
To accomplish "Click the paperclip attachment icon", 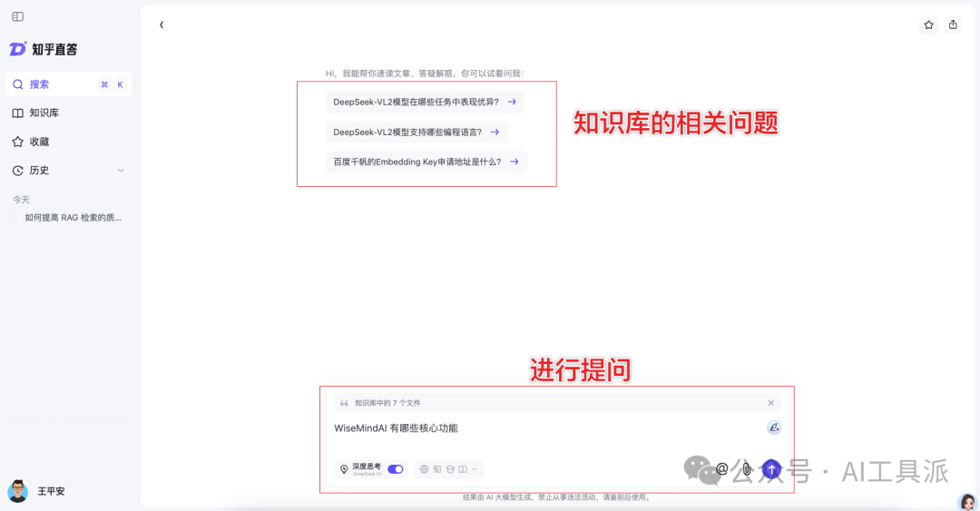I will (747, 469).
